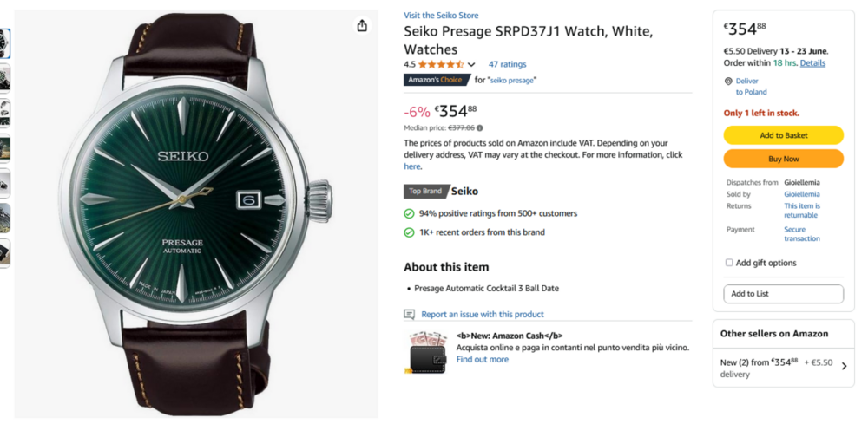Click the report issue speech bubble icon

[x=410, y=314]
